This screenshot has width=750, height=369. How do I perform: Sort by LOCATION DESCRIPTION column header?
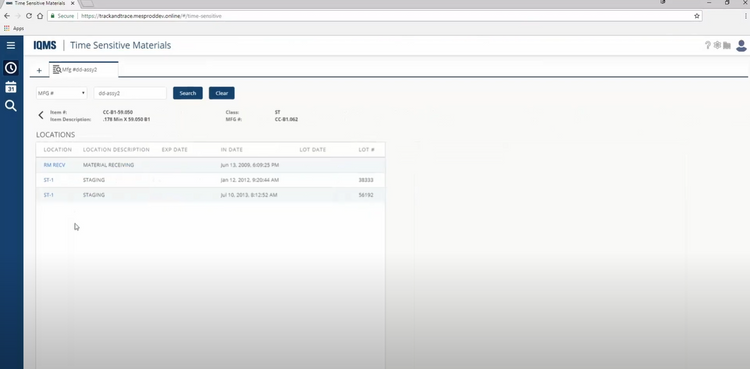116,150
